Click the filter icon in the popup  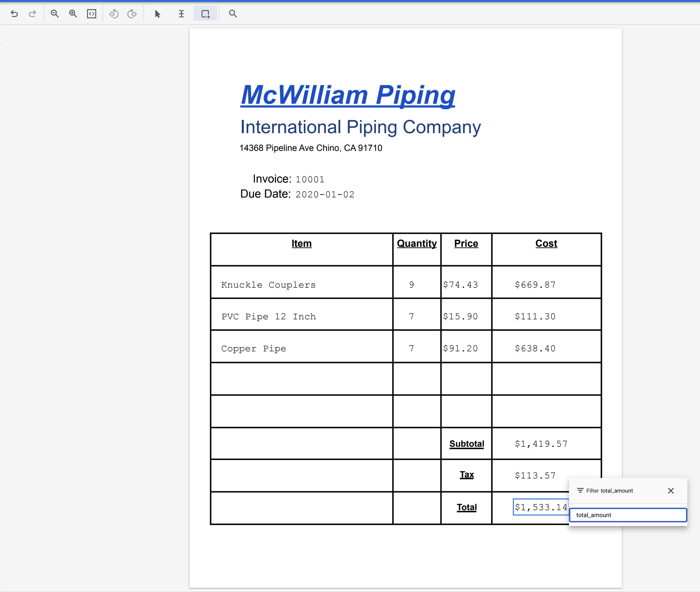coord(580,490)
